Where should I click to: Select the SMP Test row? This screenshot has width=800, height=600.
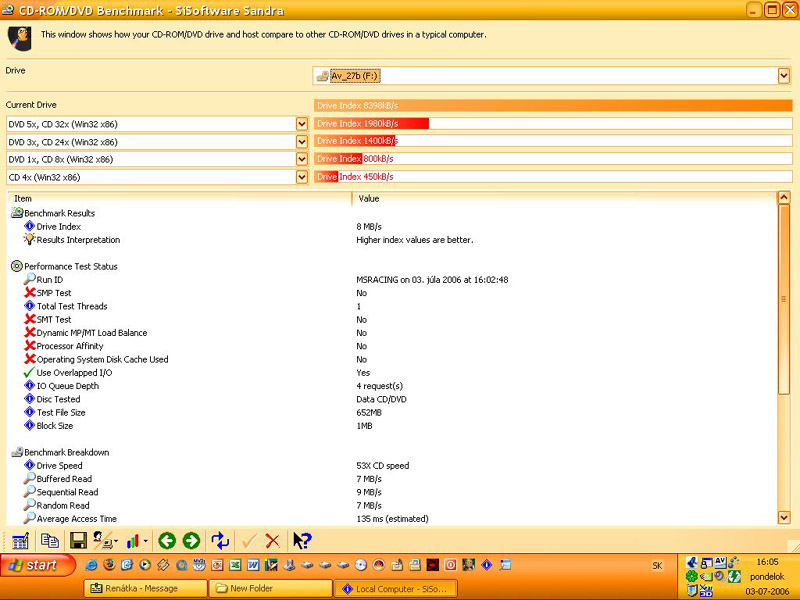(47, 293)
